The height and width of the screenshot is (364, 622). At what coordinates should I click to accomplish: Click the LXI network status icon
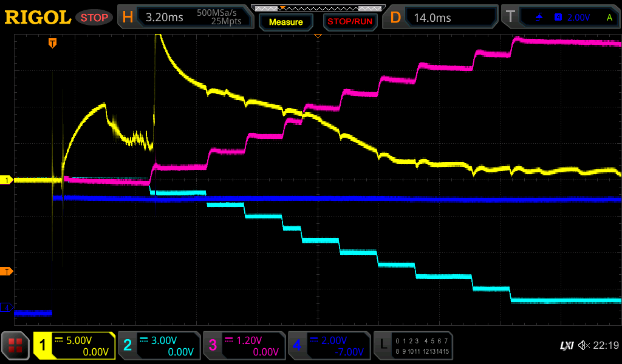[566, 345]
